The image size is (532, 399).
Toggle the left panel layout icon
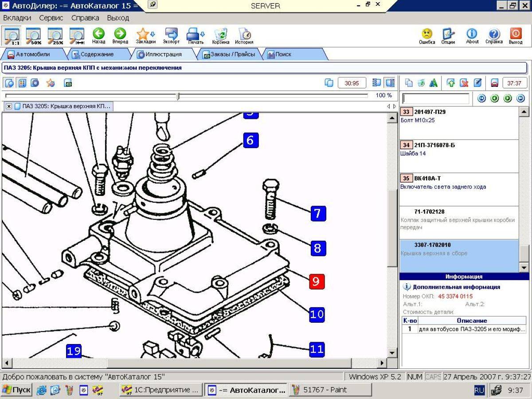(x=377, y=83)
